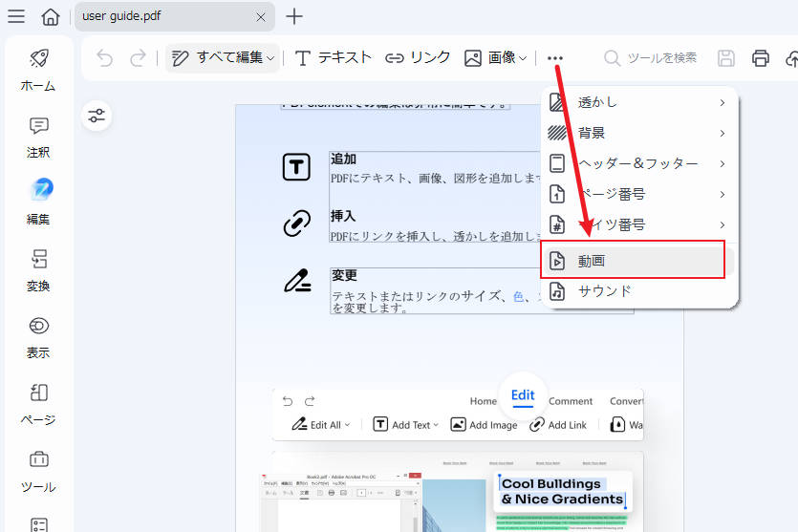The image size is (798, 532).
Task: Click the 挿入 heading in the document
Action: tap(343, 216)
